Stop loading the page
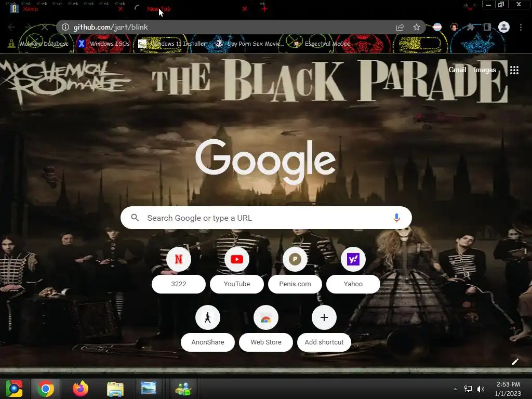Image resolution: width=532 pixels, height=399 pixels. pos(45,27)
